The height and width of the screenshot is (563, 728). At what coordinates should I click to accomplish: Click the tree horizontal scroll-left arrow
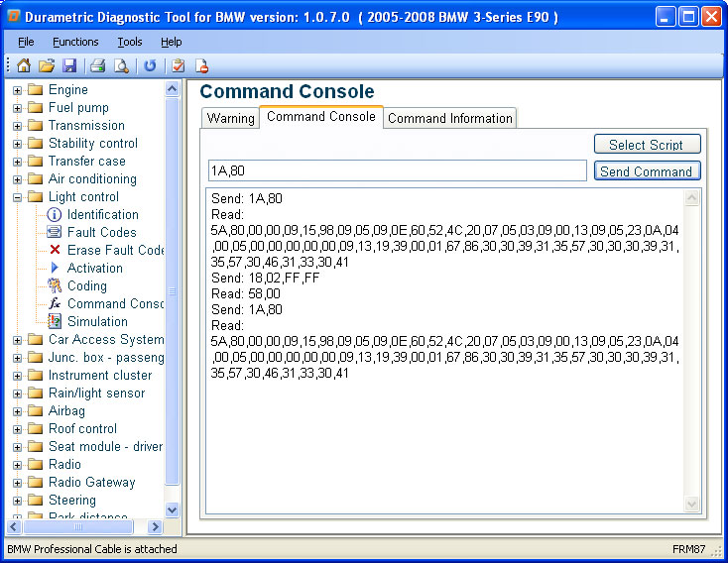pyautogui.click(x=14, y=526)
